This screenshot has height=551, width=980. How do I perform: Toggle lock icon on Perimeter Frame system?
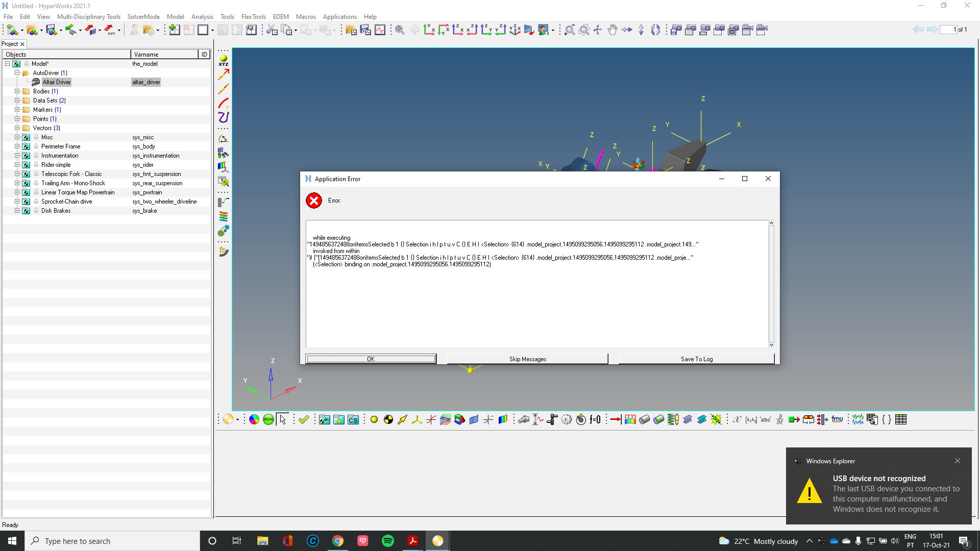click(x=36, y=146)
